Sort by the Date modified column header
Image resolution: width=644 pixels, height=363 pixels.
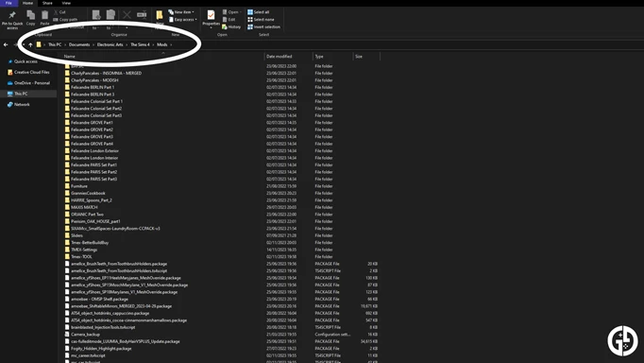point(280,57)
